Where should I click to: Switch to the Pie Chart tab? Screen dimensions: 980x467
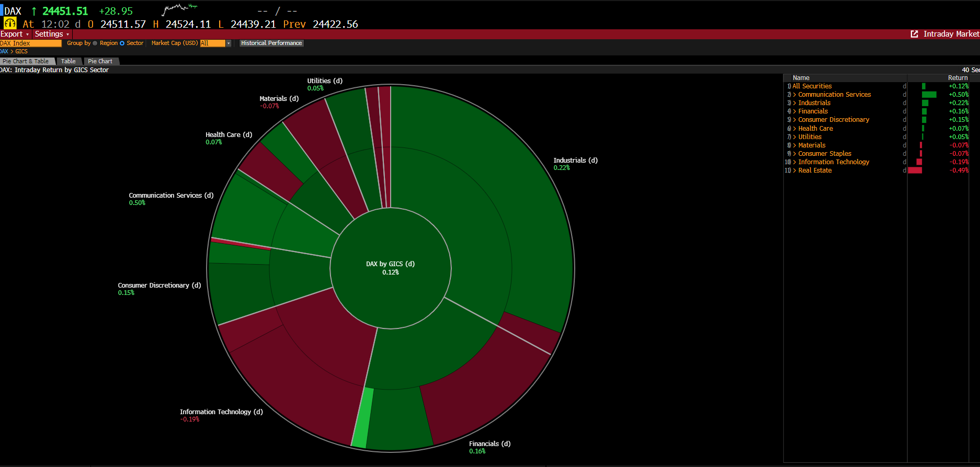point(100,61)
